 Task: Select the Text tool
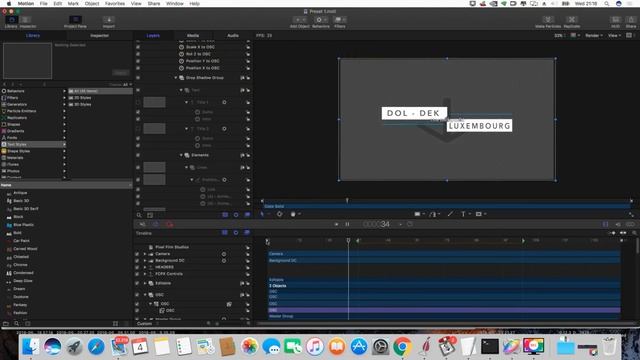tap(463, 214)
